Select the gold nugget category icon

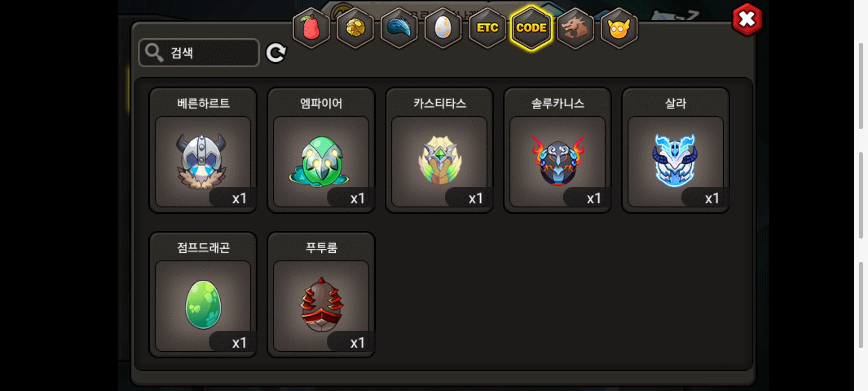[x=355, y=28]
